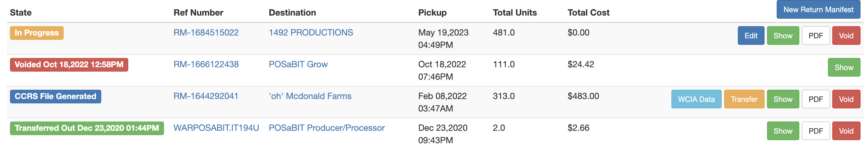
Task: Show manifest for 1492 PRODUCTIONS row
Action: [783, 36]
